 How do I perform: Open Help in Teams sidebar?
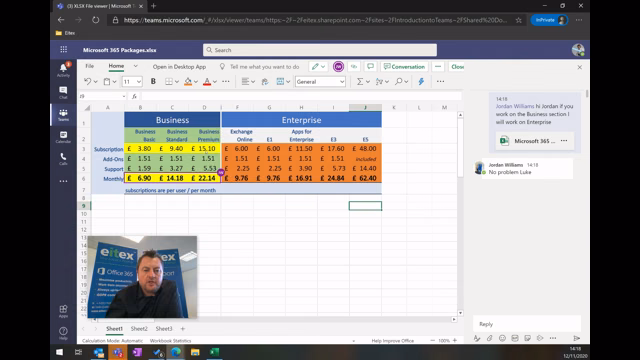point(63,333)
